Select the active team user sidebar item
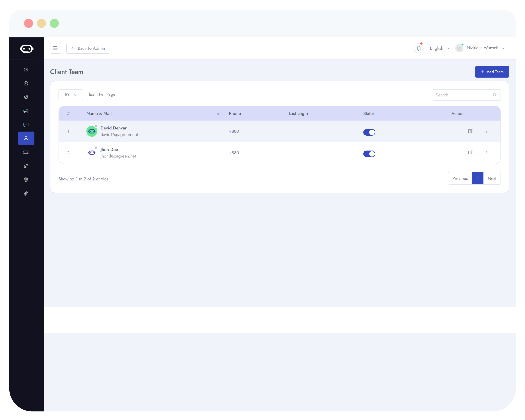Image resolution: width=525 pixels, height=420 pixels. pyautogui.click(x=26, y=138)
